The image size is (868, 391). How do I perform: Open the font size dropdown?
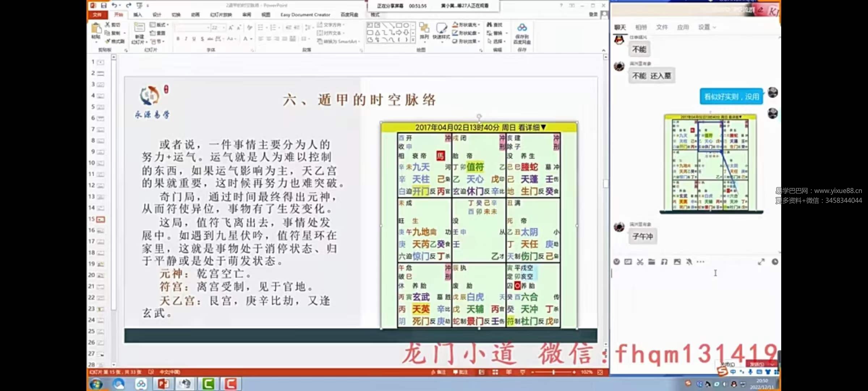(x=223, y=28)
